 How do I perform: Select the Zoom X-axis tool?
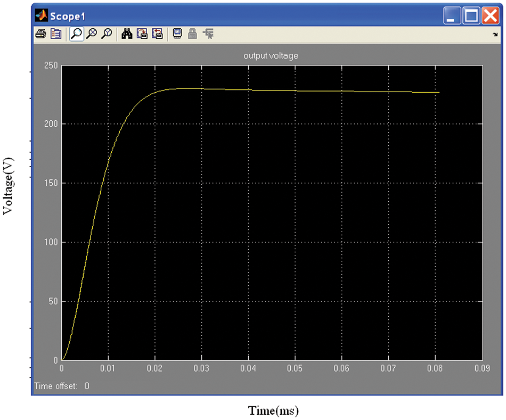click(x=92, y=35)
